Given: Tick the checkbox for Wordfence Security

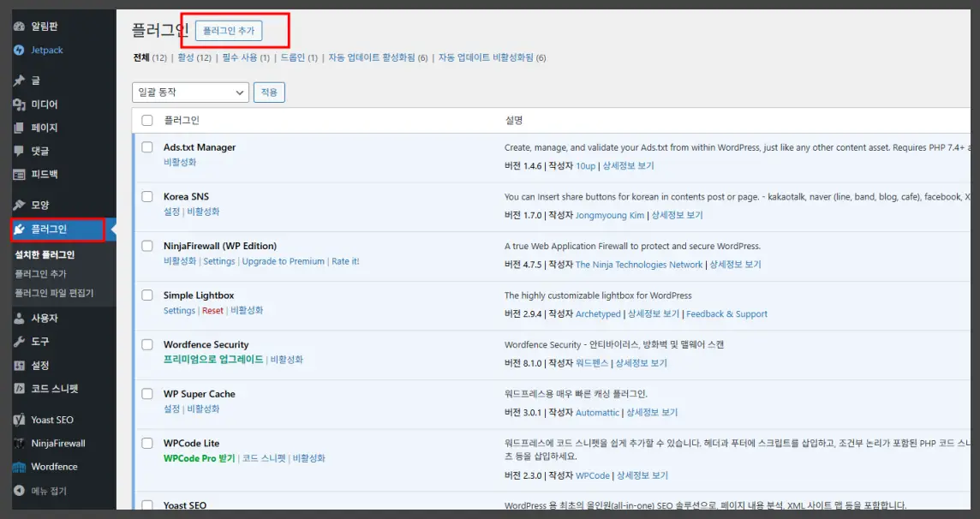Looking at the screenshot, I should point(147,345).
